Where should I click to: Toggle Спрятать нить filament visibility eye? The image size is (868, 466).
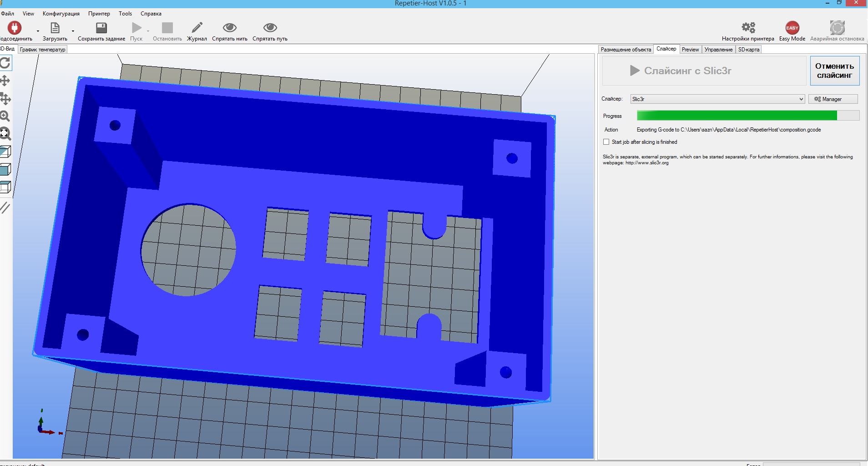pos(229,28)
